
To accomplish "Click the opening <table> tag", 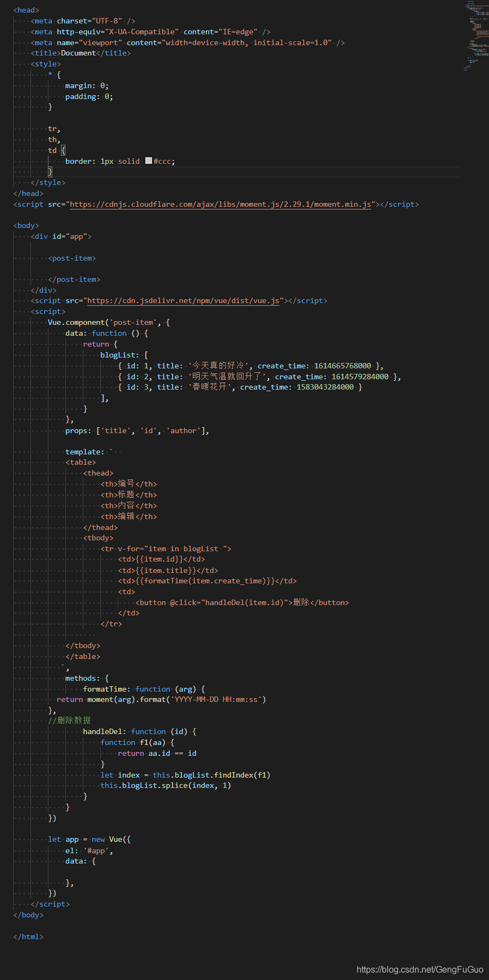I will point(81,463).
